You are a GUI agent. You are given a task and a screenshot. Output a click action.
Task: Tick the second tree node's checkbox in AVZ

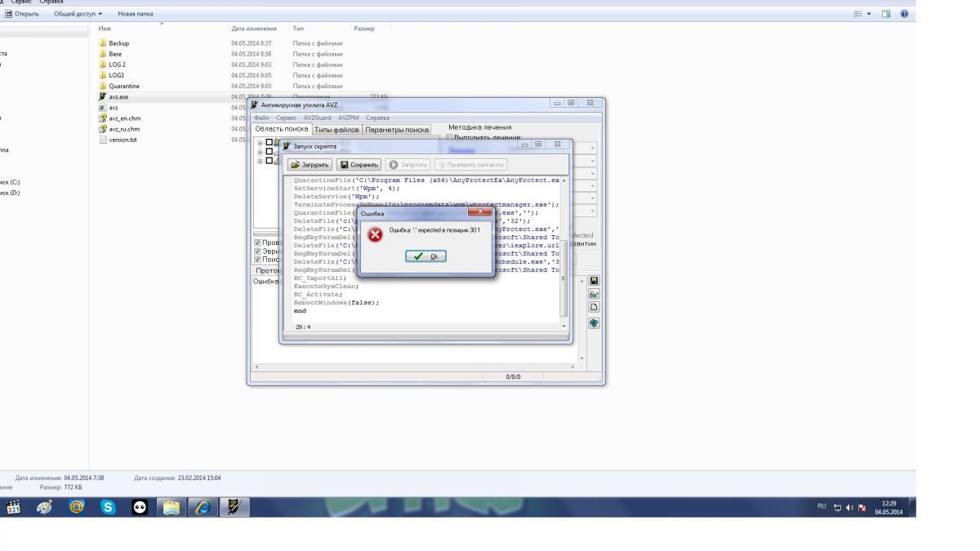pos(269,152)
